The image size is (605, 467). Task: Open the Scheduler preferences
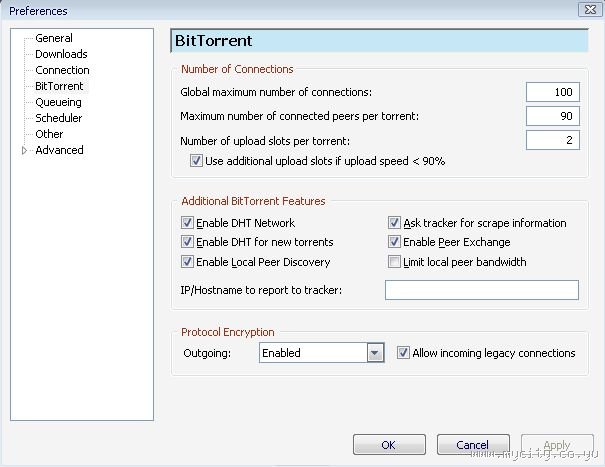pos(58,118)
